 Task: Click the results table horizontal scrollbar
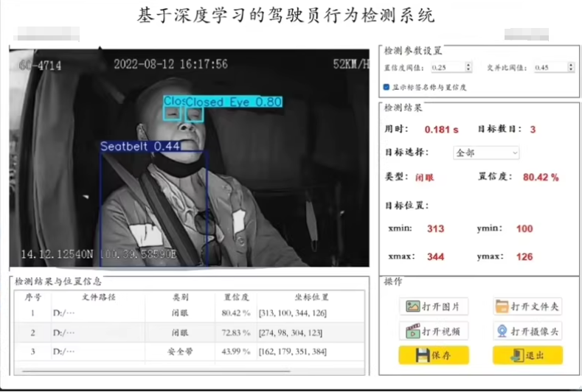[x=156, y=371]
